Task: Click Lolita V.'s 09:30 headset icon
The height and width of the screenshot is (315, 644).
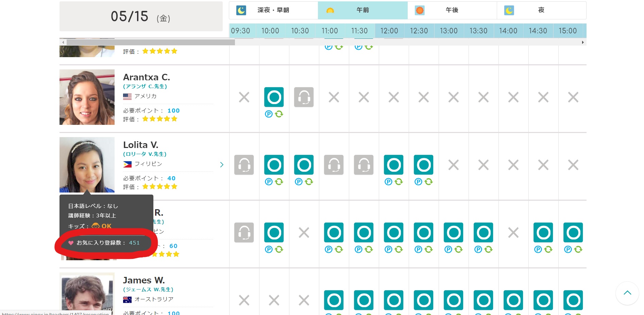Action: 244,165
